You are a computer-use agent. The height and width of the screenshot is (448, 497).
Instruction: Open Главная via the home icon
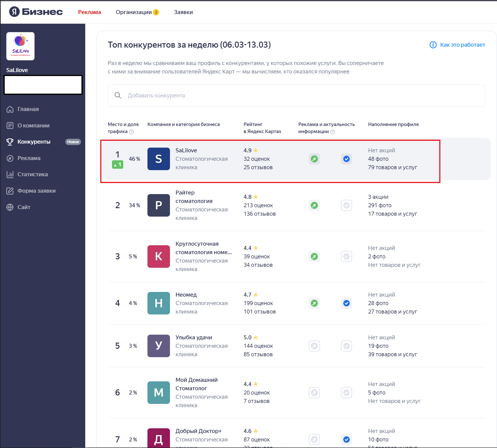tap(10, 109)
